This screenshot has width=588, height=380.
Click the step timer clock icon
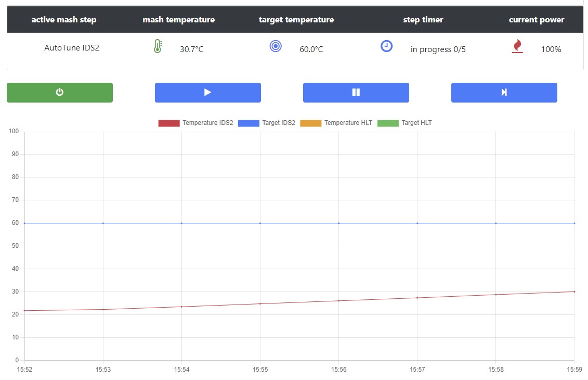coord(386,46)
